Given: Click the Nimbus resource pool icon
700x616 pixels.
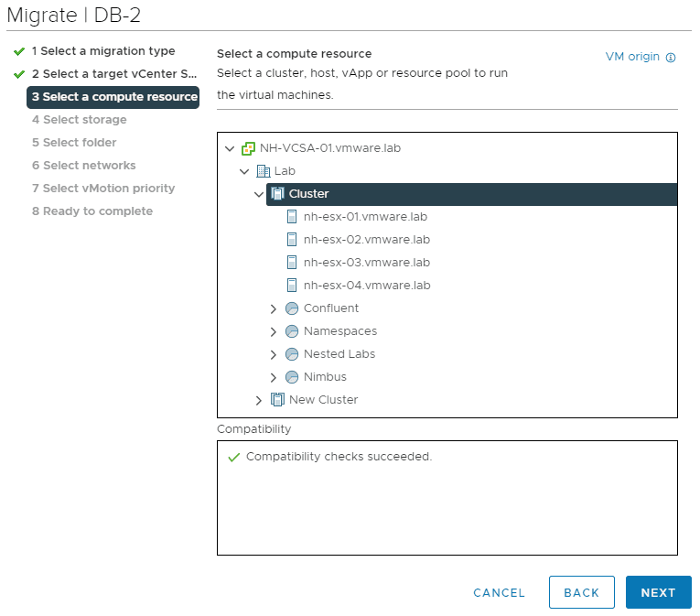Looking at the screenshot, I should [292, 377].
